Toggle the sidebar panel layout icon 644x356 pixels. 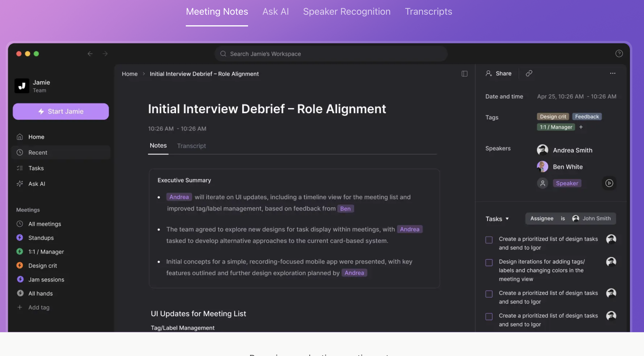tap(464, 74)
